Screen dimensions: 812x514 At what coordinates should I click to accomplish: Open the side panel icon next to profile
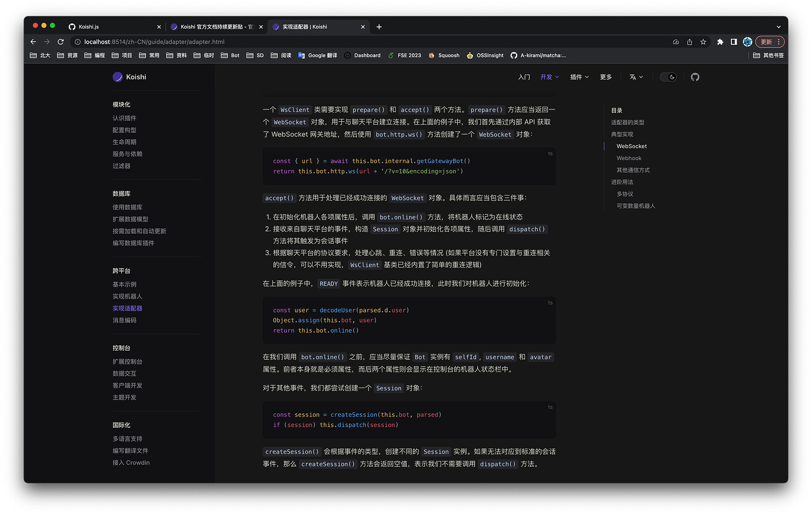[733, 42]
